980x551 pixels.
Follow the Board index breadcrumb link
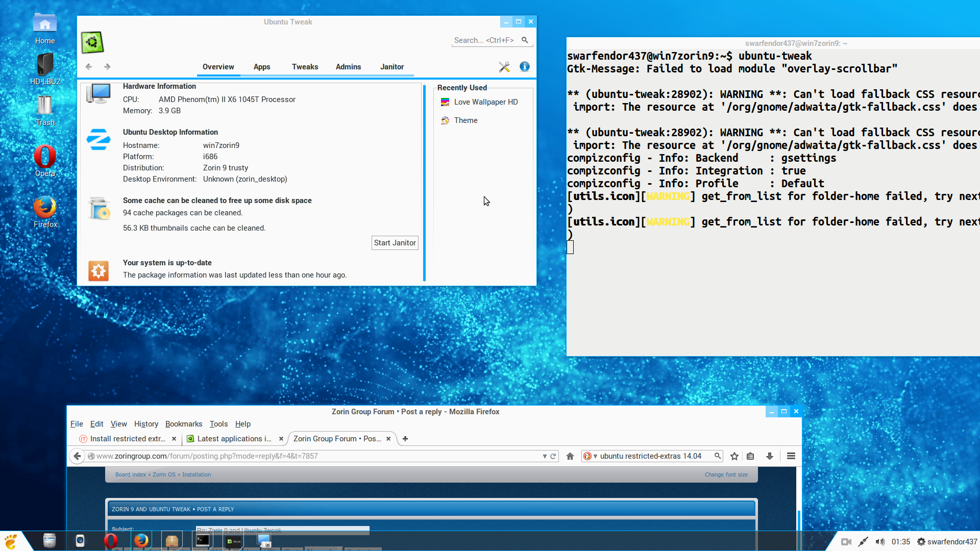pyautogui.click(x=130, y=474)
